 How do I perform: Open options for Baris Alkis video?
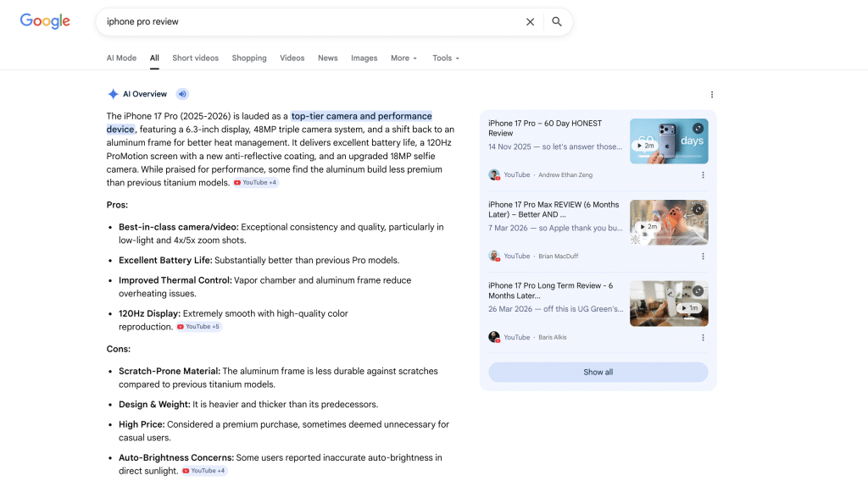[703, 338]
